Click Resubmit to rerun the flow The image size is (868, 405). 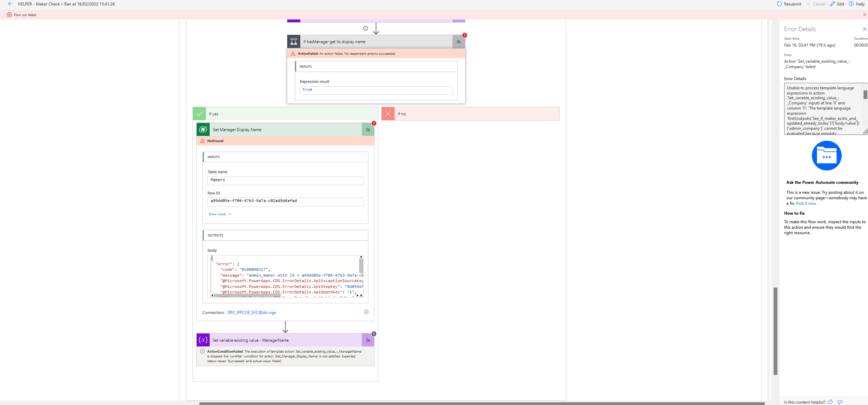click(x=789, y=4)
